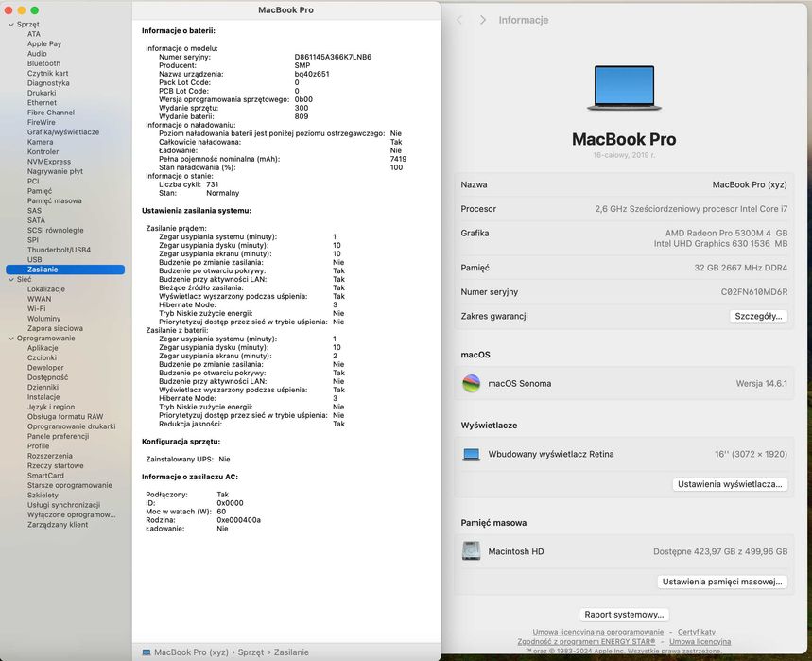
Task: Select Dzienniki in sidebar
Action: (x=43, y=388)
